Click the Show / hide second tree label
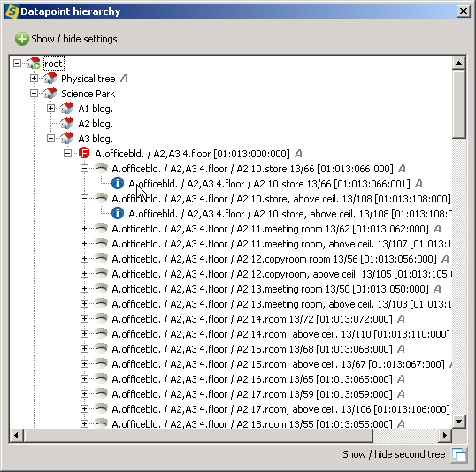 coord(394,454)
